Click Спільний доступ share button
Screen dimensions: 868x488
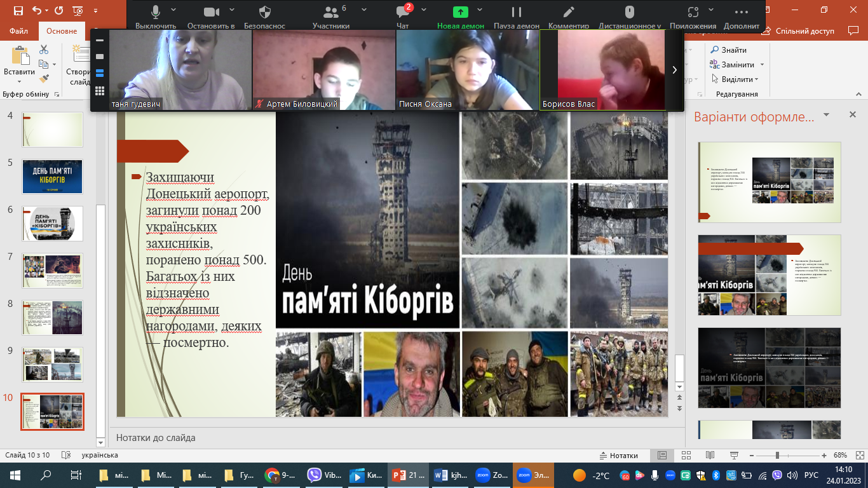[x=799, y=30]
